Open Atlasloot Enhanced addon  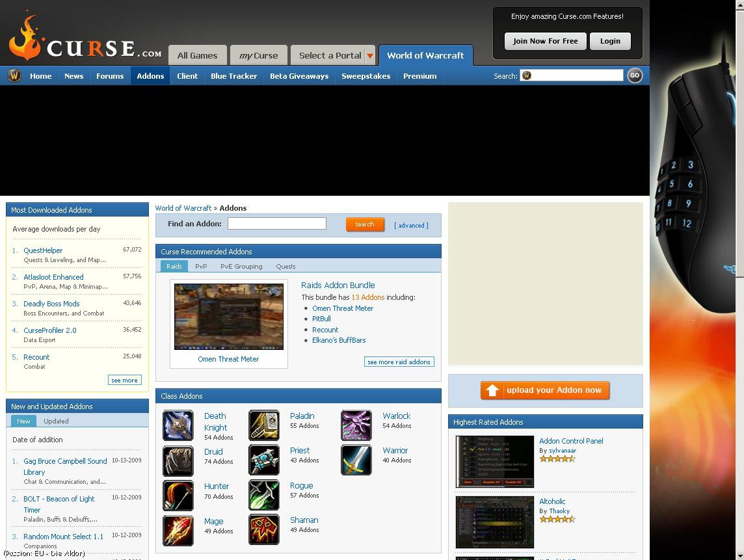click(x=53, y=276)
